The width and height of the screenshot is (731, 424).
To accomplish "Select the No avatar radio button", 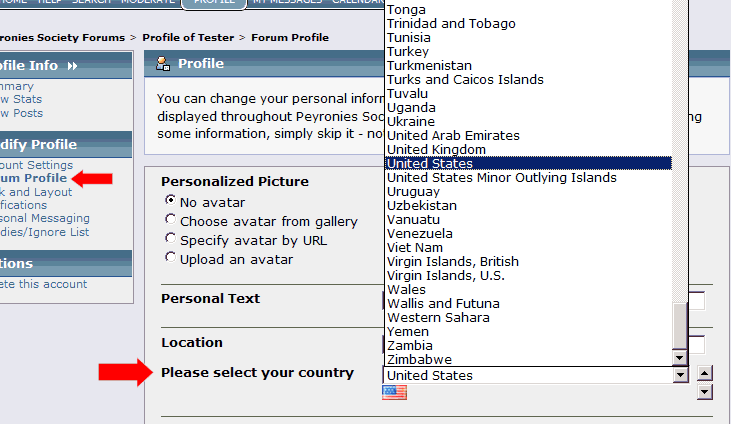I will tap(171, 201).
